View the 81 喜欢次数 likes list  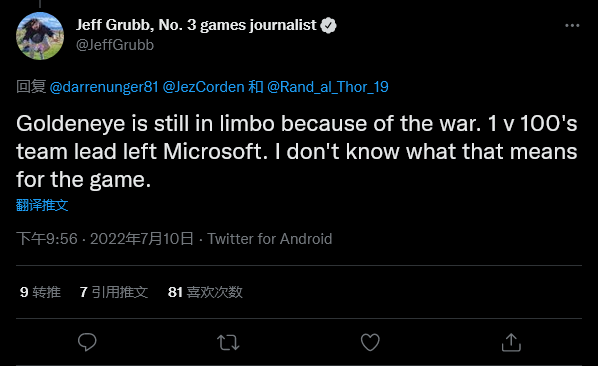tap(205, 292)
